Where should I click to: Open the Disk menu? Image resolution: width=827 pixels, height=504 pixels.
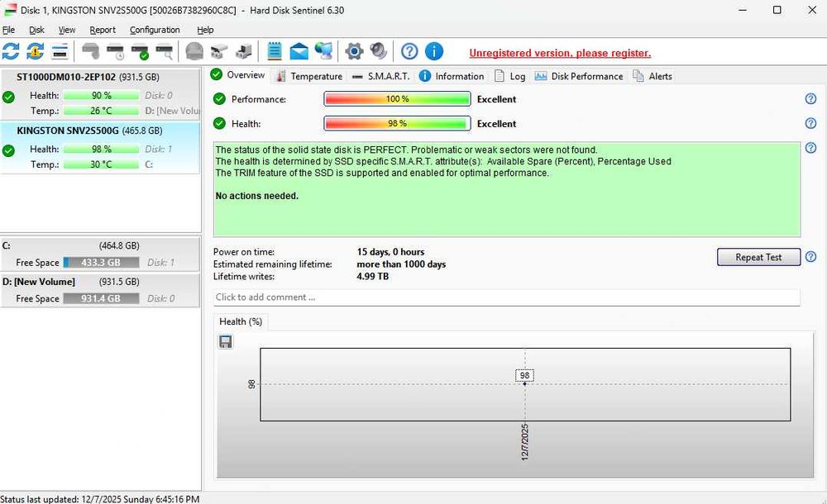pos(36,30)
